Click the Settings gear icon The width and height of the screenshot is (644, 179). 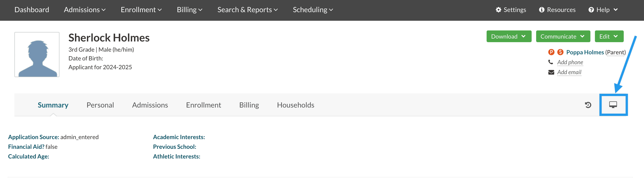coord(499,10)
